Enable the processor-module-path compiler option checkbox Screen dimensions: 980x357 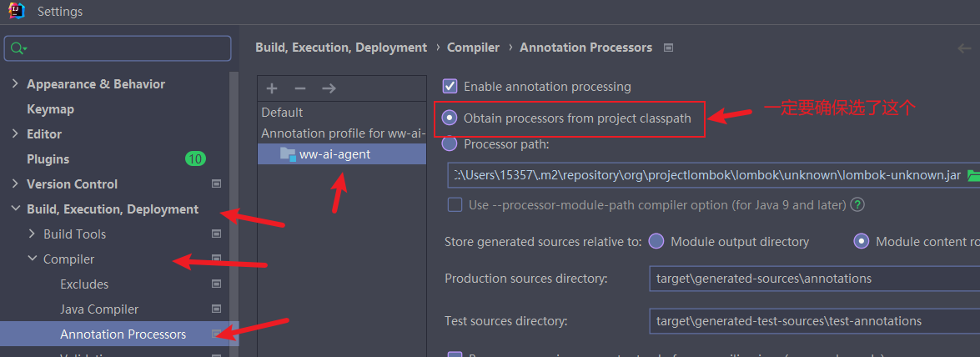click(455, 204)
